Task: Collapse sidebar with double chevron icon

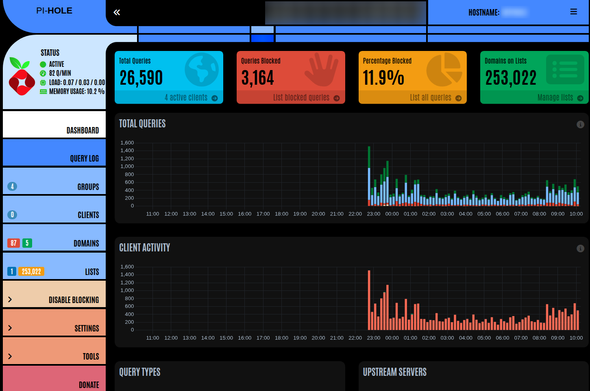Action: [117, 12]
